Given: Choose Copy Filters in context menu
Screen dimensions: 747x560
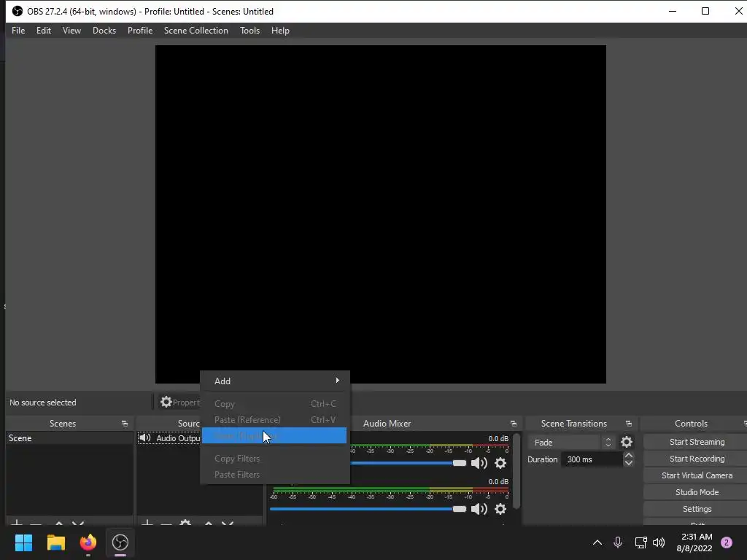Looking at the screenshot, I should [275, 459].
